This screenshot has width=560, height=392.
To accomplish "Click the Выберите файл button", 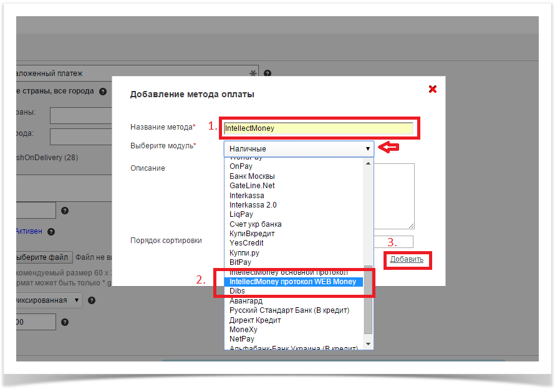I will tap(42, 257).
